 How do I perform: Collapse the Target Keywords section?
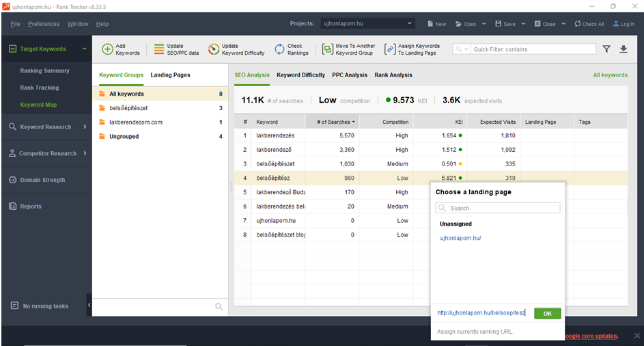84,49
